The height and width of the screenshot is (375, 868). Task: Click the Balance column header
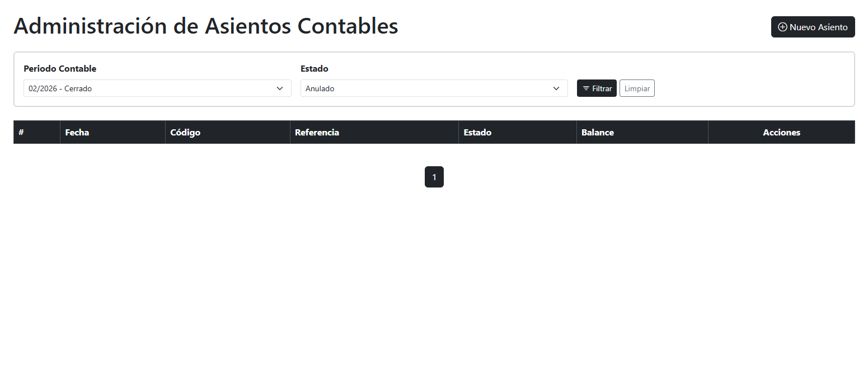[598, 132]
